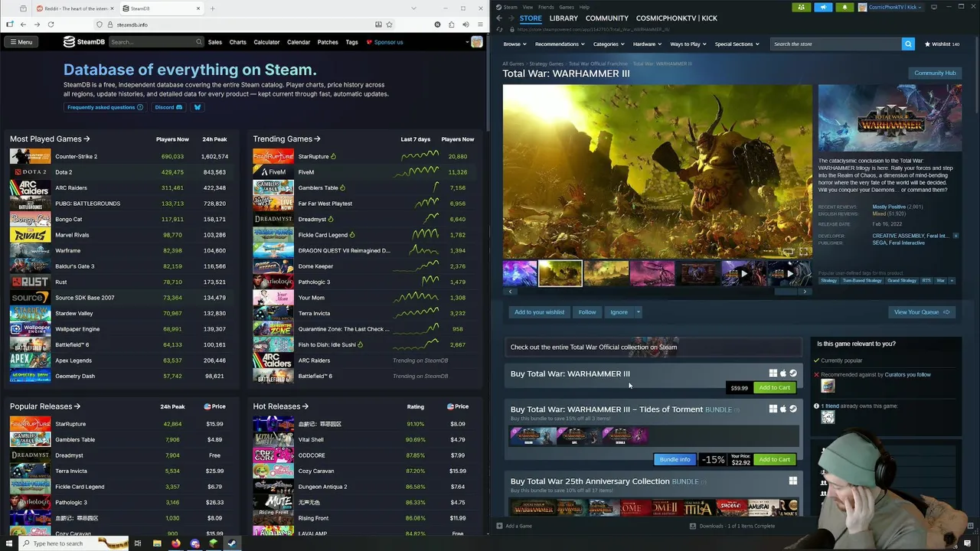Click the Vital Shell row in Hot Releases
The height and width of the screenshot is (551, 980).
tap(364, 439)
